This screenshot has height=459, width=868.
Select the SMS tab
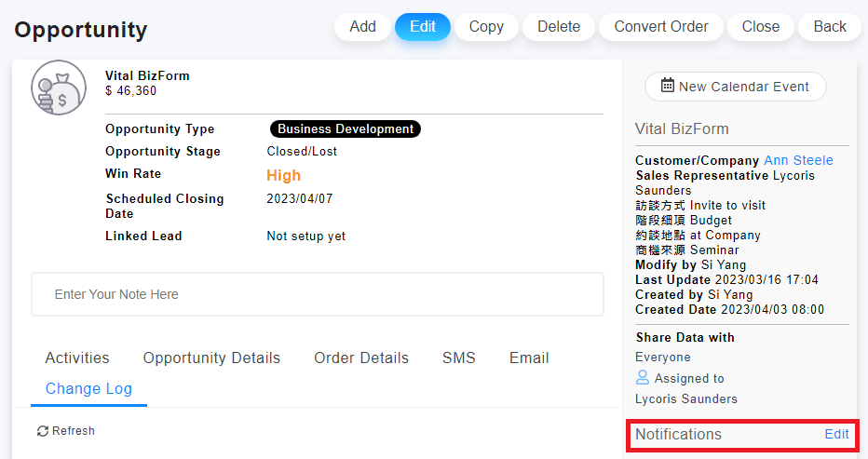[458, 358]
